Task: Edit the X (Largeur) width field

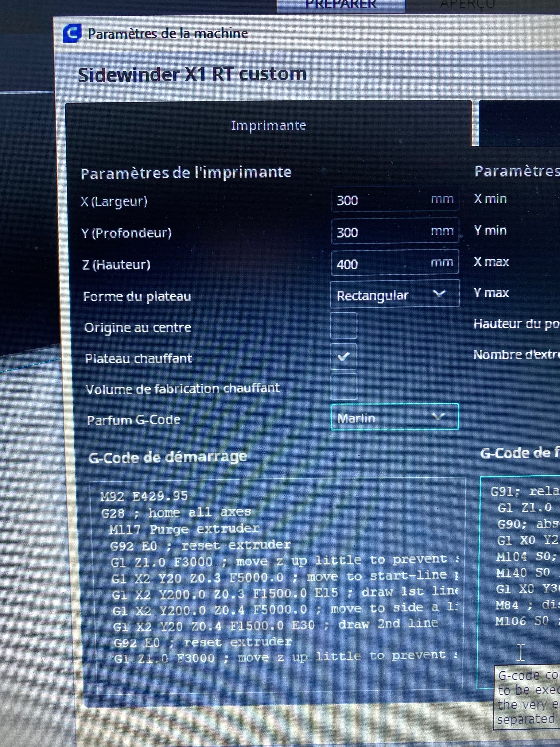Action: pyautogui.click(x=395, y=200)
